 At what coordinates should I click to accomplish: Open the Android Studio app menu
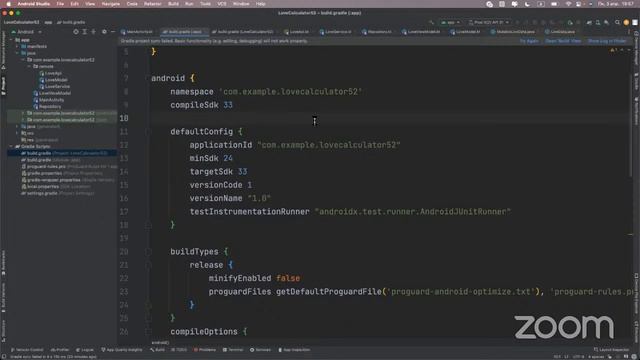pyautogui.click(x=33, y=4)
